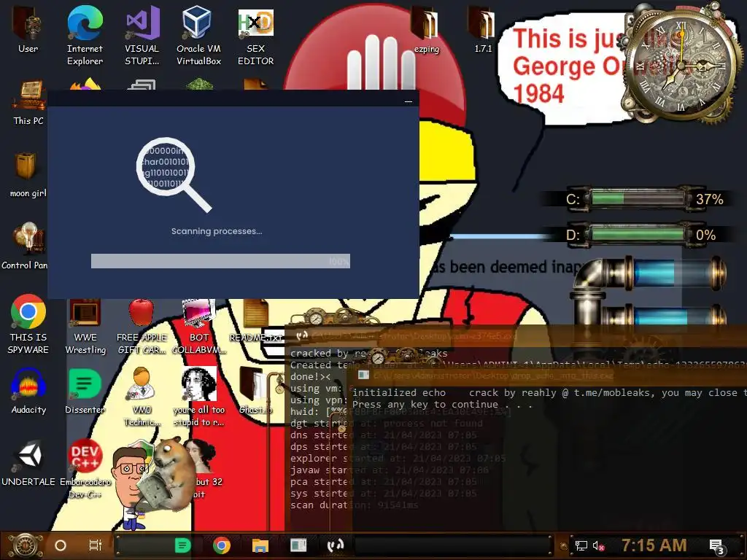
Task: Open the BOT COLLABVM... desktop icon
Action: coord(198,327)
